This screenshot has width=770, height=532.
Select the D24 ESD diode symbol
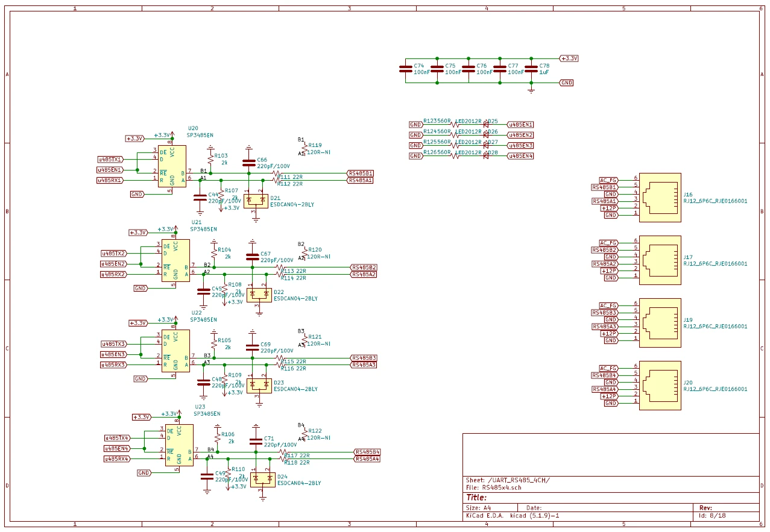(x=263, y=479)
